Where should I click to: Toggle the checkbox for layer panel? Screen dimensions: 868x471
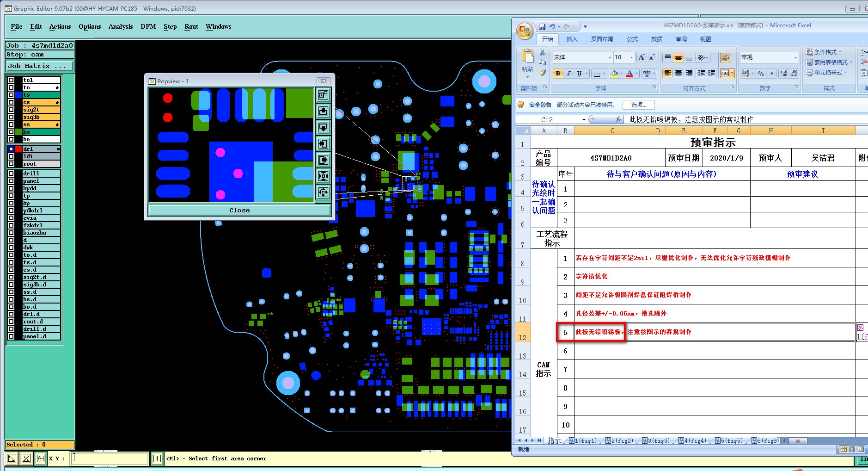coord(11,181)
